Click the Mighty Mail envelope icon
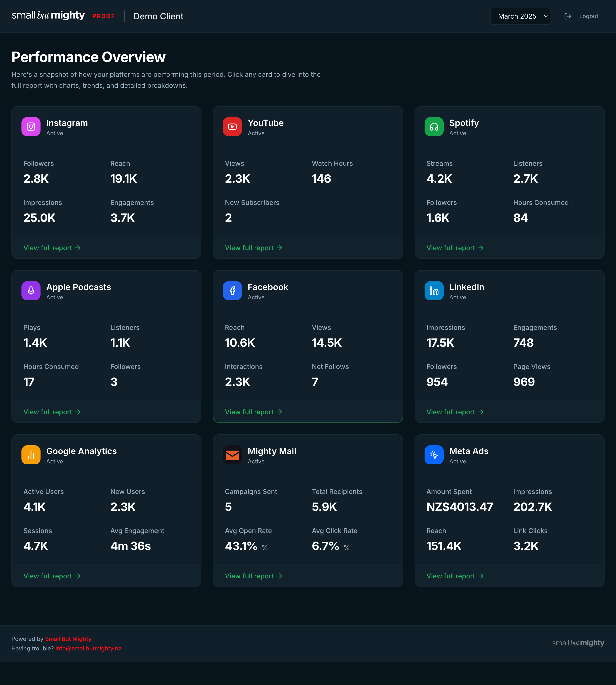This screenshot has height=685, width=616. 232,455
